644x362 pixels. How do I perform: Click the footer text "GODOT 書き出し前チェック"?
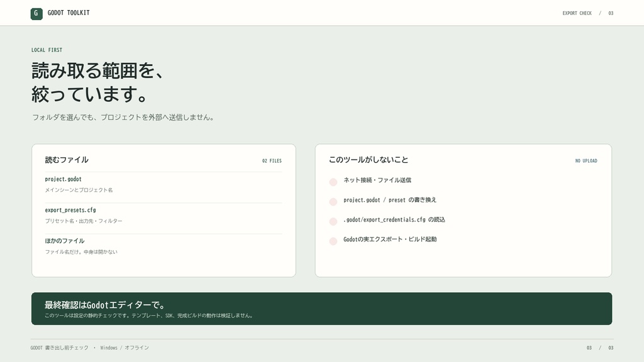(x=60, y=348)
